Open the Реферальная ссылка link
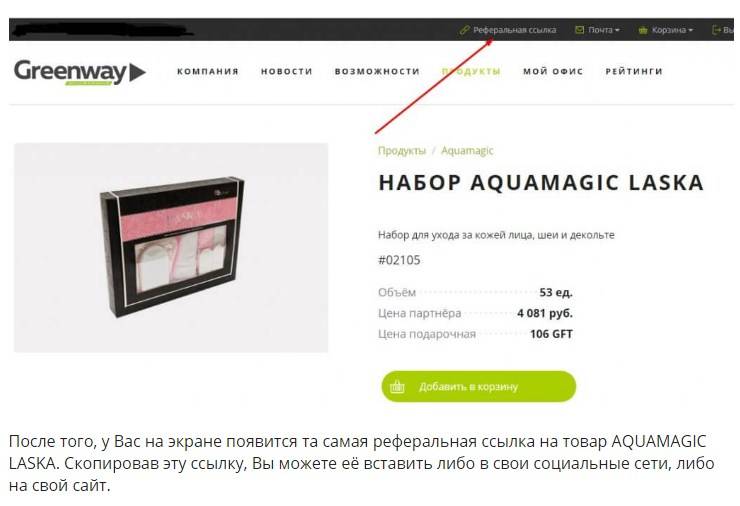Image resolution: width=740 pixels, height=506 pixels. click(x=514, y=30)
